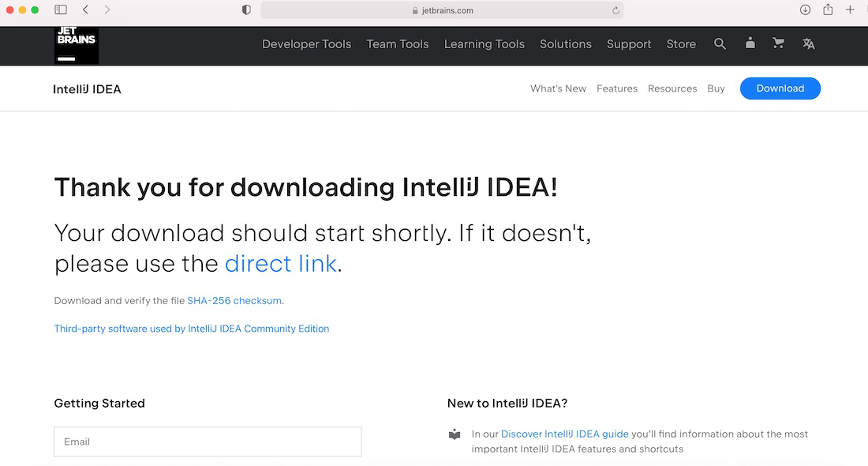This screenshot has width=868, height=466.
Task: Click the Safari share icon
Action: pyautogui.click(x=828, y=9)
